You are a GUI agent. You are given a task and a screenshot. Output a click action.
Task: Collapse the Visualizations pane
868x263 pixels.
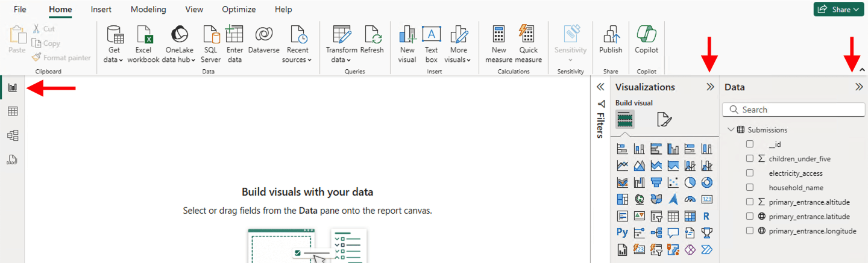[x=710, y=87]
